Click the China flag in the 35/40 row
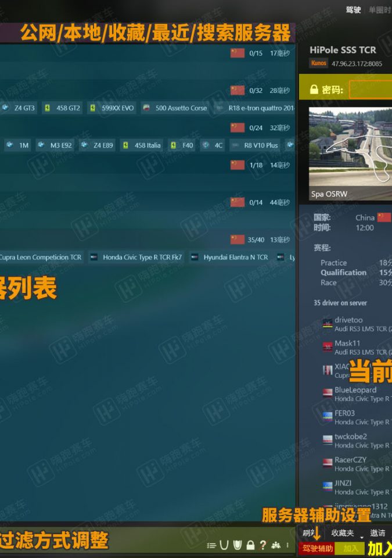Image resolution: width=392 pixels, height=558 pixels. 238,239
